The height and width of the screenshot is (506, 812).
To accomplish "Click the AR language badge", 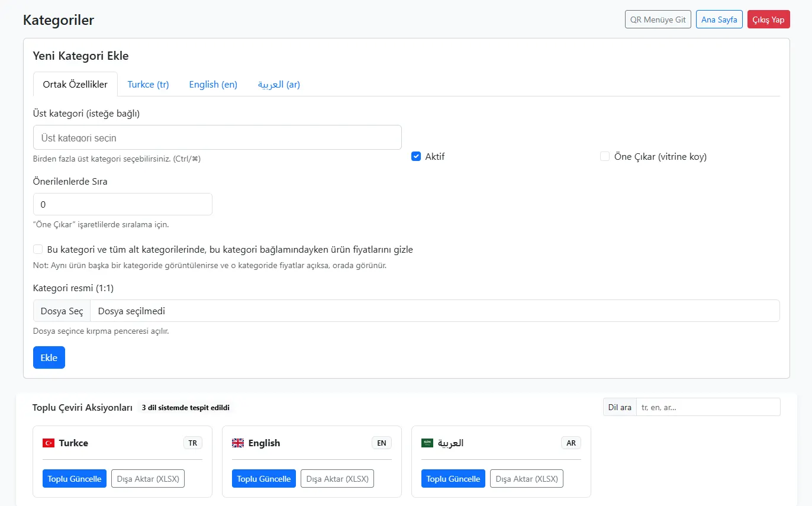I will 571,443.
